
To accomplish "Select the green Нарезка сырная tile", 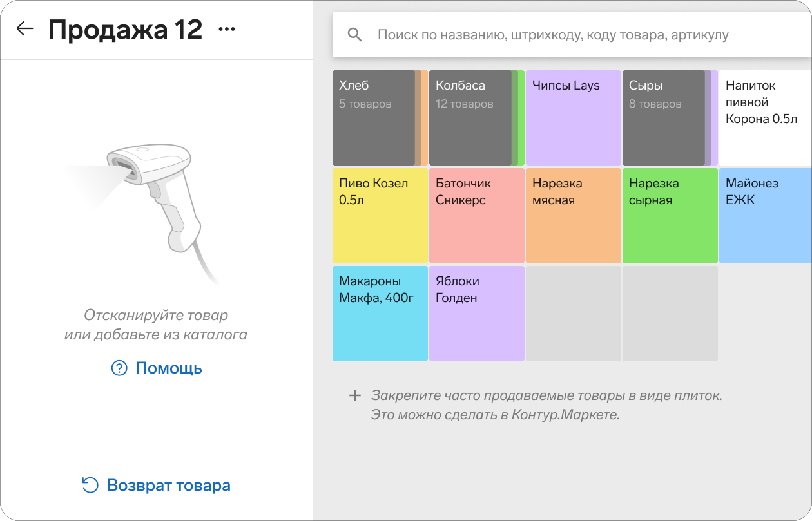I will 670,216.
